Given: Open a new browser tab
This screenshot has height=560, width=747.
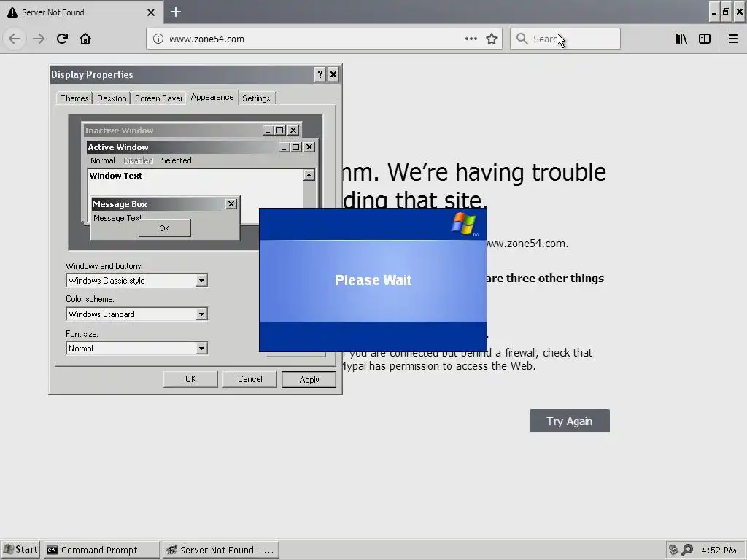Looking at the screenshot, I should click(x=175, y=12).
